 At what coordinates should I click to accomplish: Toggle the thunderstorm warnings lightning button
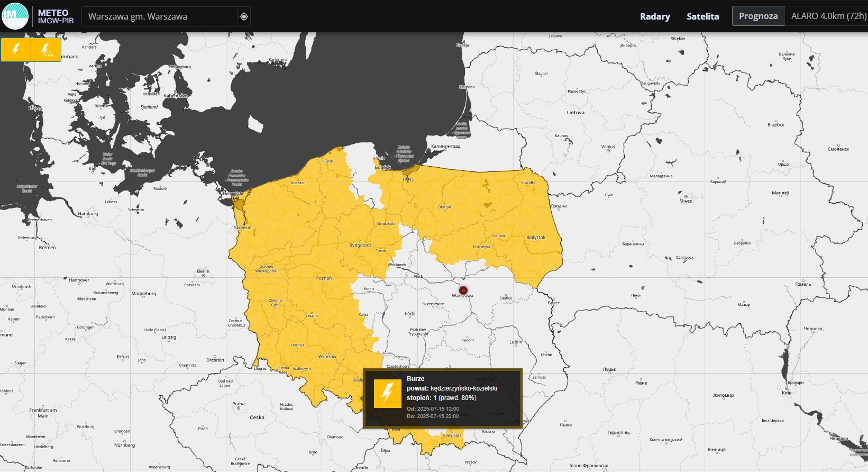click(x=16, y=50)
